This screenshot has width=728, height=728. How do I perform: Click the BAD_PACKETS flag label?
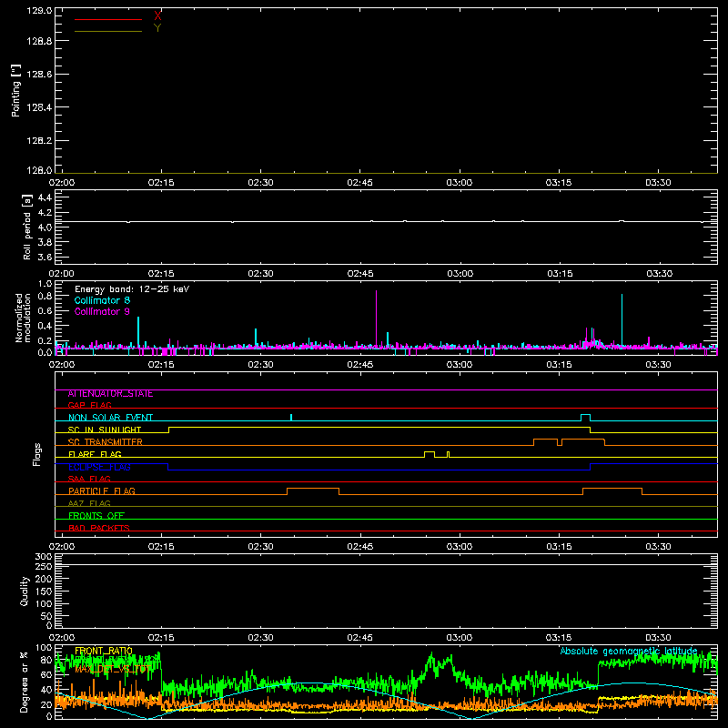click(x=99, y=528)
